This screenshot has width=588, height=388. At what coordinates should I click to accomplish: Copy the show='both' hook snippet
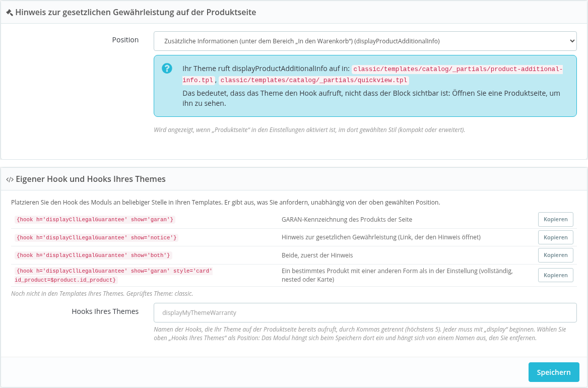pos(555,255)
